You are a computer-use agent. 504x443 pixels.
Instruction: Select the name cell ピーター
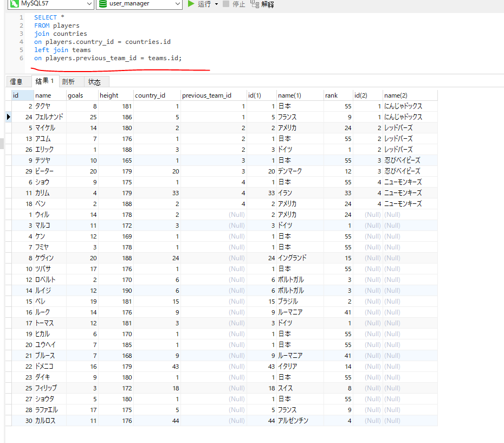[50, 171]
